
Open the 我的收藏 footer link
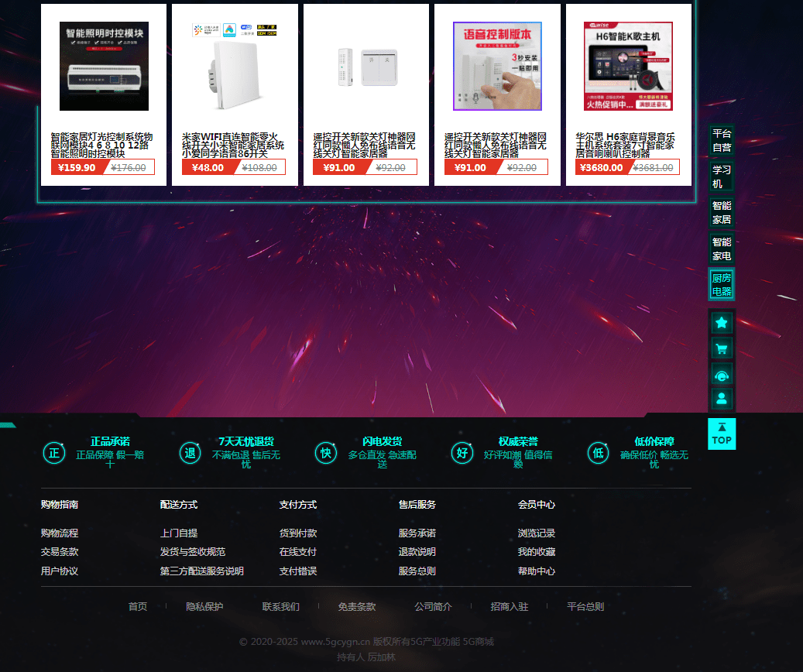537,552
